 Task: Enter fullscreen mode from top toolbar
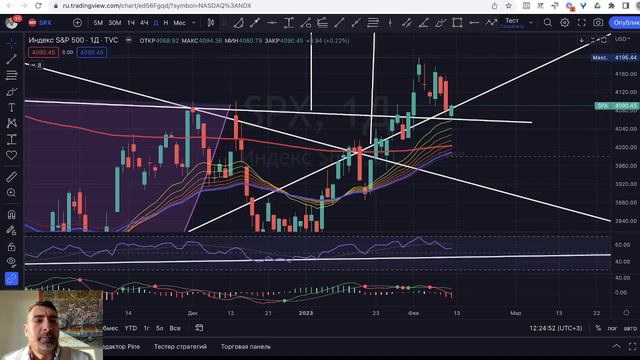tap(581, 23)
